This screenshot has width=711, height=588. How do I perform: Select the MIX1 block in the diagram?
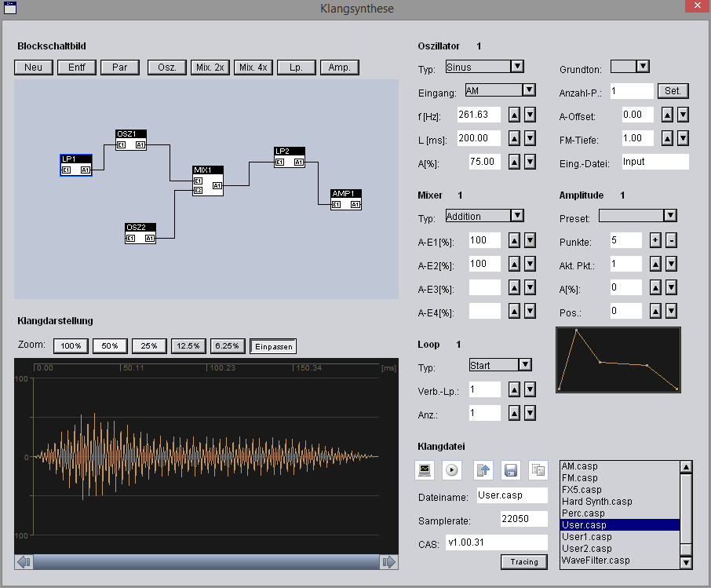tap(208, 181)
